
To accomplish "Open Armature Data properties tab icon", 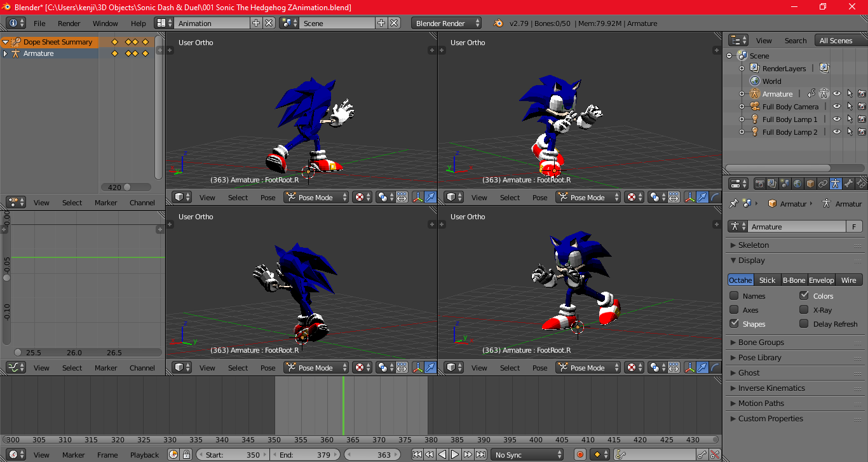I will [x=835, y=184].
